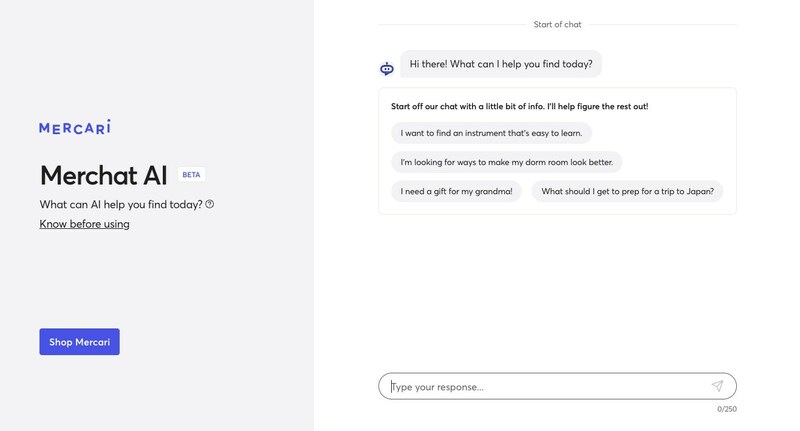Click the Mercari logo

[75, 127]
